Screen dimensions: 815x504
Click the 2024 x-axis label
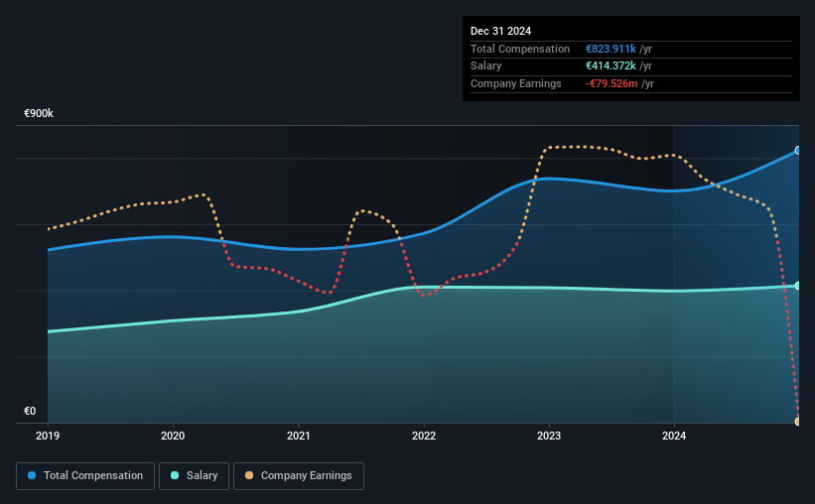point(674,436)
